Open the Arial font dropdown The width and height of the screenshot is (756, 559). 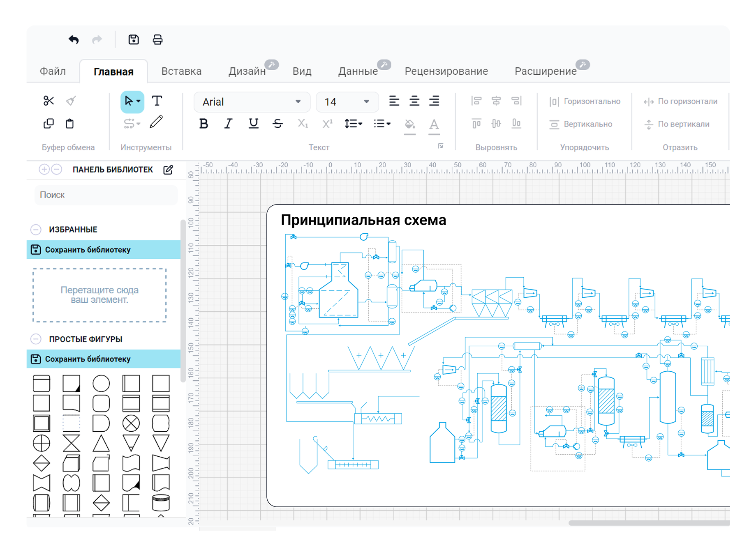252,102
